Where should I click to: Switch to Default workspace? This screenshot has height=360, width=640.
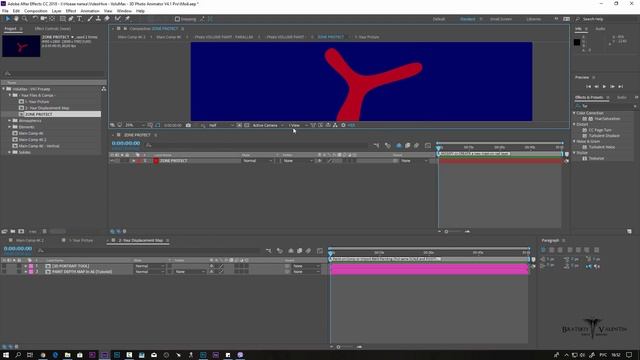tap(439, 19)
